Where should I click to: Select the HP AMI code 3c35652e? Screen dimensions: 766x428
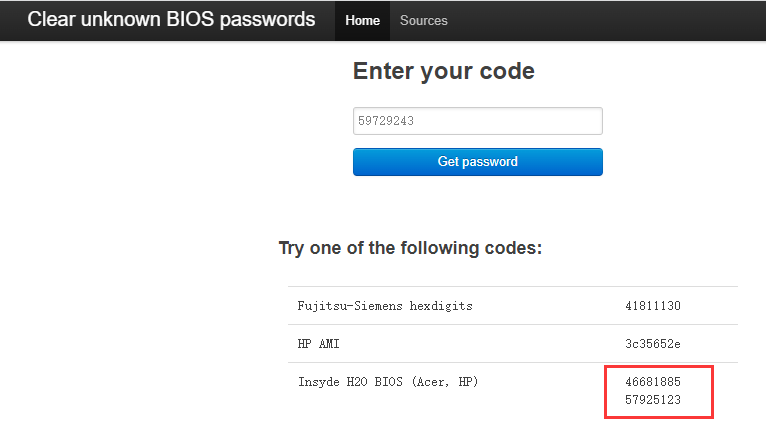(652, 344)
